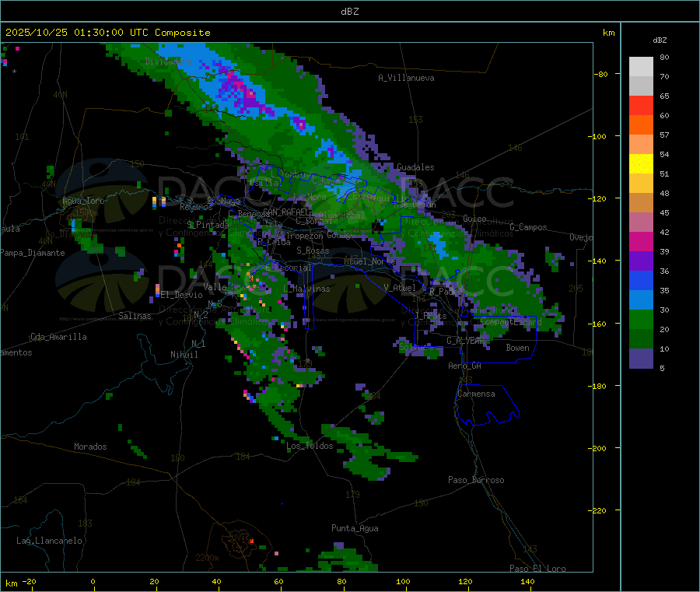The width and height of the screenshot is (700, 592).
Task: Click the S_Rosas label
Action: click(313, 250)
